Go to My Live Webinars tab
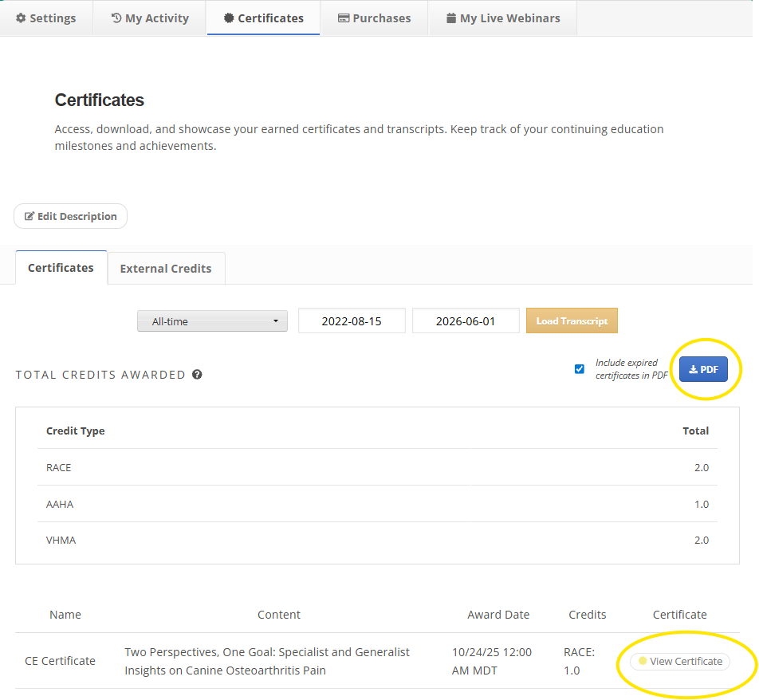Viewport: 759px width, 700px height. [503, 18]
